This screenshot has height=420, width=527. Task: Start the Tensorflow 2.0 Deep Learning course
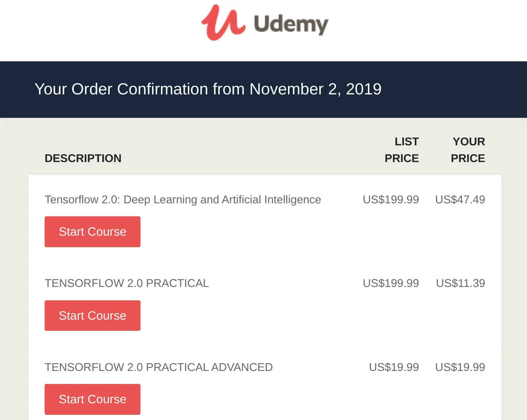click(x=92, y=231)
